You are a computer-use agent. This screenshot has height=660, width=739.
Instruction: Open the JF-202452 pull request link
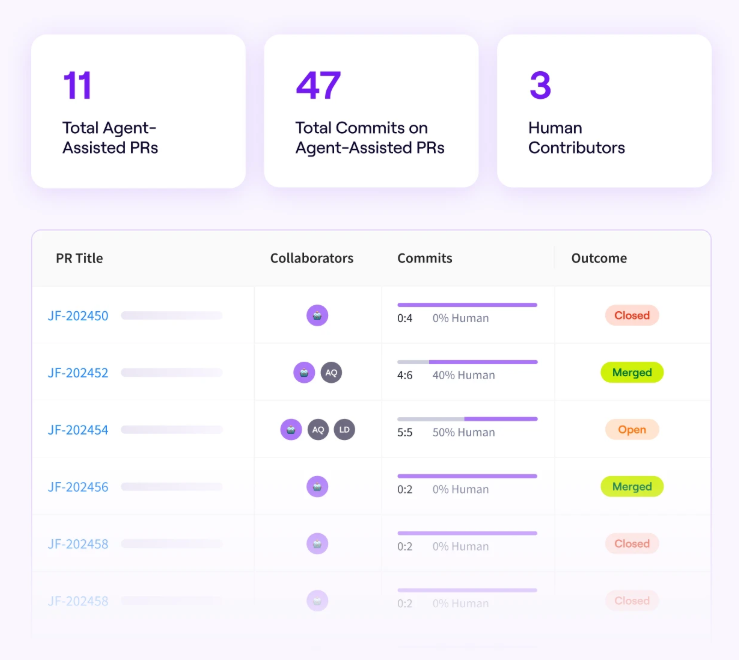point(78,372)
